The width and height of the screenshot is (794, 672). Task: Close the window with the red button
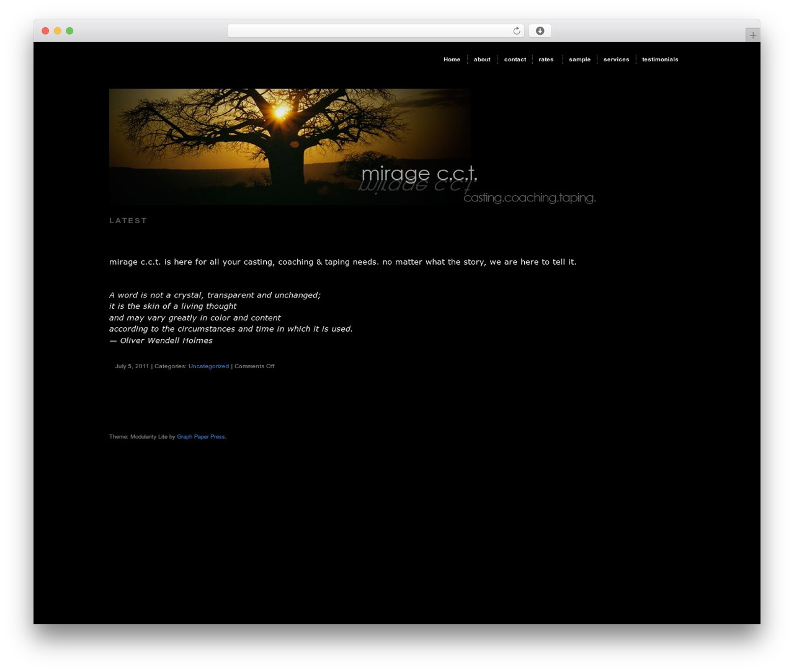[x=45, y=31]
